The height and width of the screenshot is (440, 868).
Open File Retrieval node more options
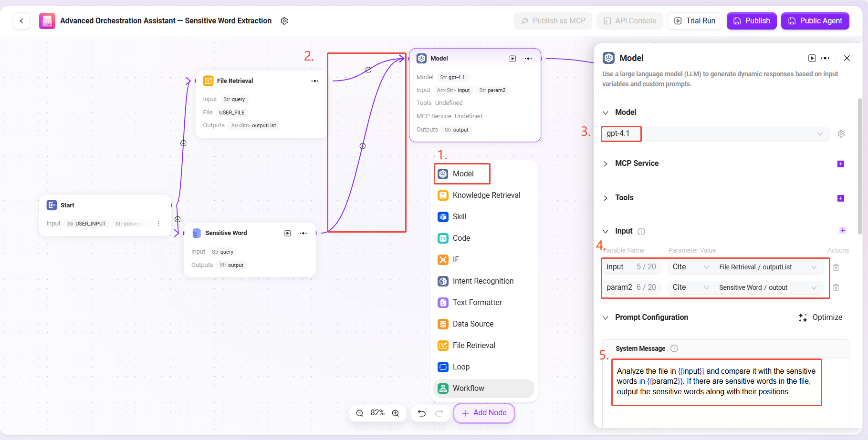point(315,81)
